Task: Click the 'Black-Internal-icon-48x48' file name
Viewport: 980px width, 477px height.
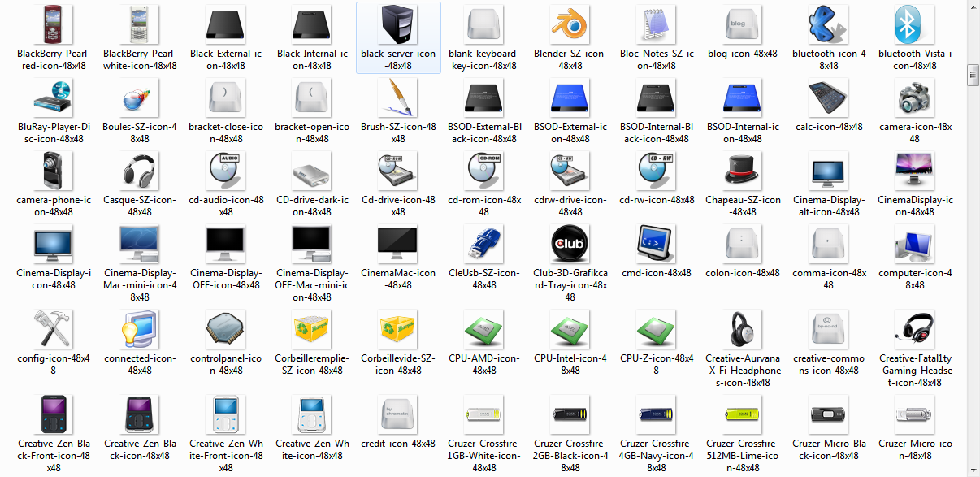Action: coord(312,60)
